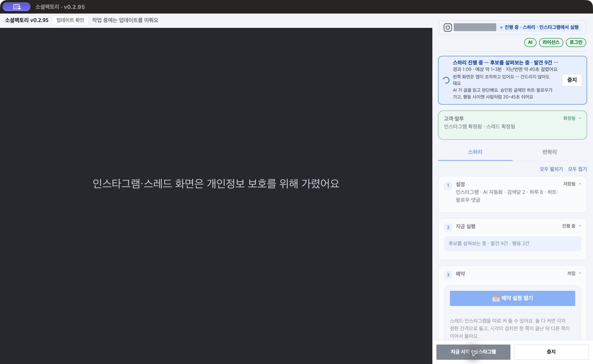593x364 pixels.
Task: Click the 지금 실행 section header
Action: [465, 226]
